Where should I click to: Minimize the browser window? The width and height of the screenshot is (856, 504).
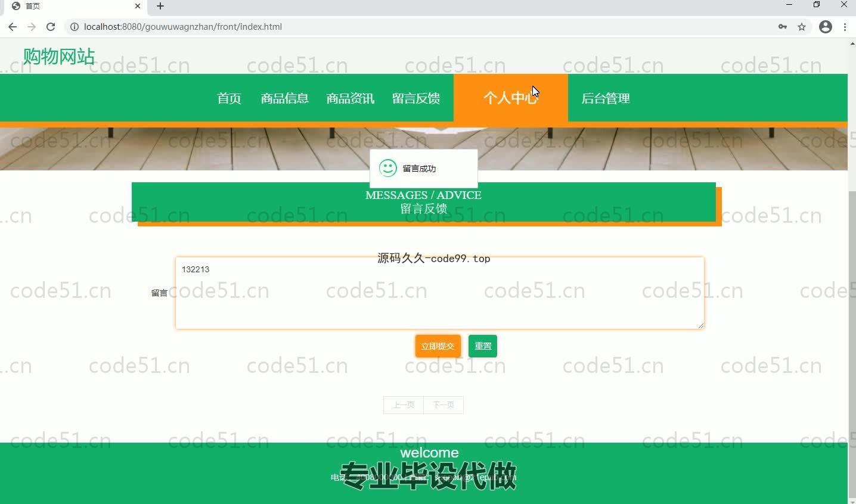(x=789, y=5)
